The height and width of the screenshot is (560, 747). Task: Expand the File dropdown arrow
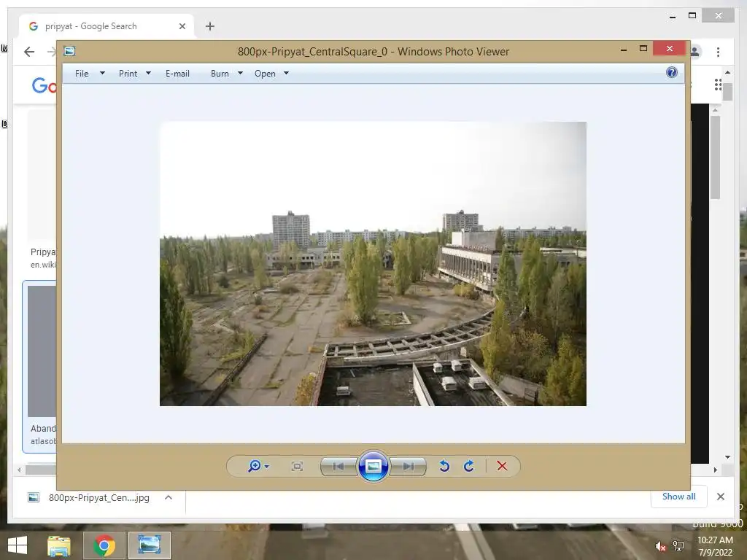(102, 73)
